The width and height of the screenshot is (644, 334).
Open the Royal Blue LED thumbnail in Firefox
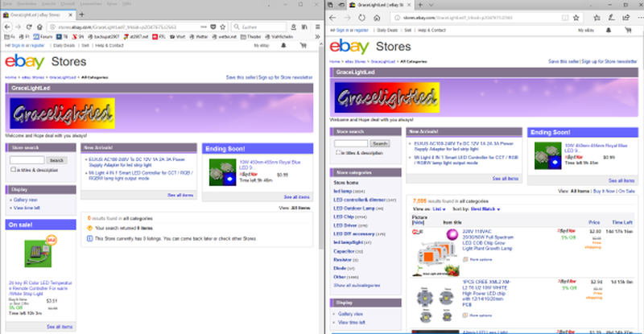tap(223, 172)
